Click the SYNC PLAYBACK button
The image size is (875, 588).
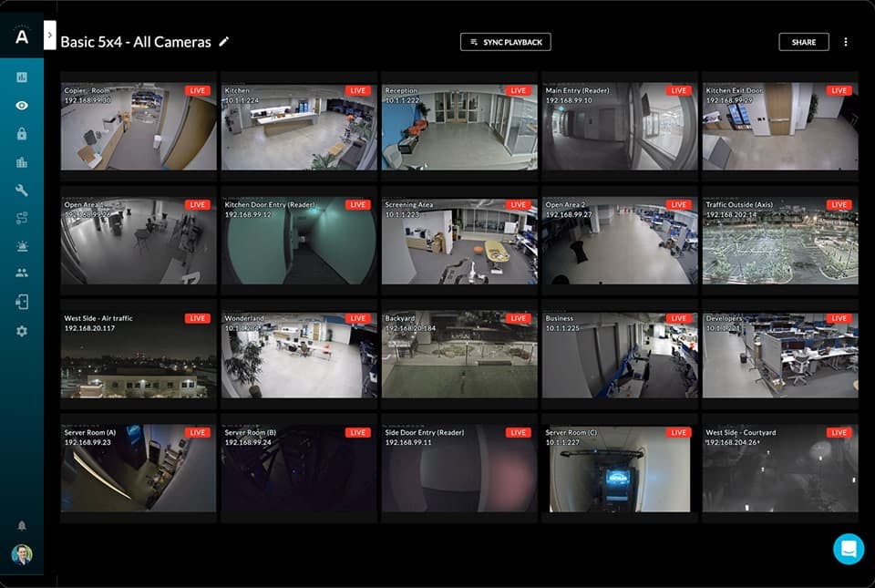point(505,42)
